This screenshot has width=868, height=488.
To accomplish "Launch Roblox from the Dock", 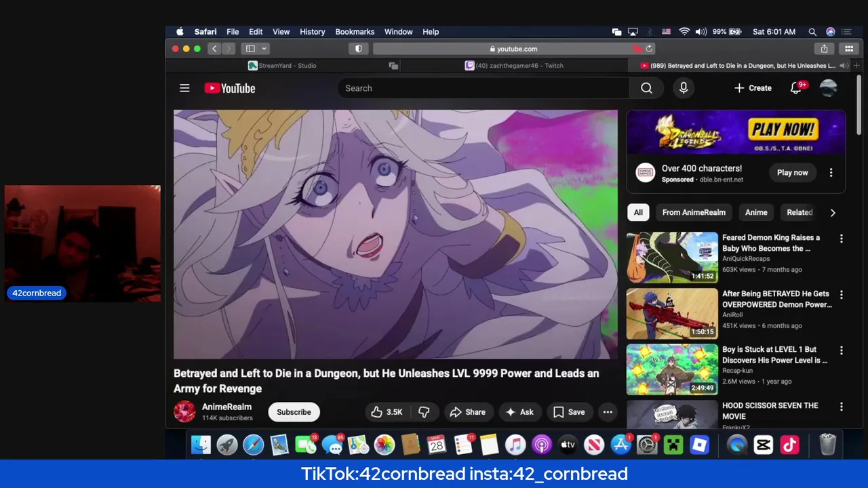I will [x=700, y=445].
